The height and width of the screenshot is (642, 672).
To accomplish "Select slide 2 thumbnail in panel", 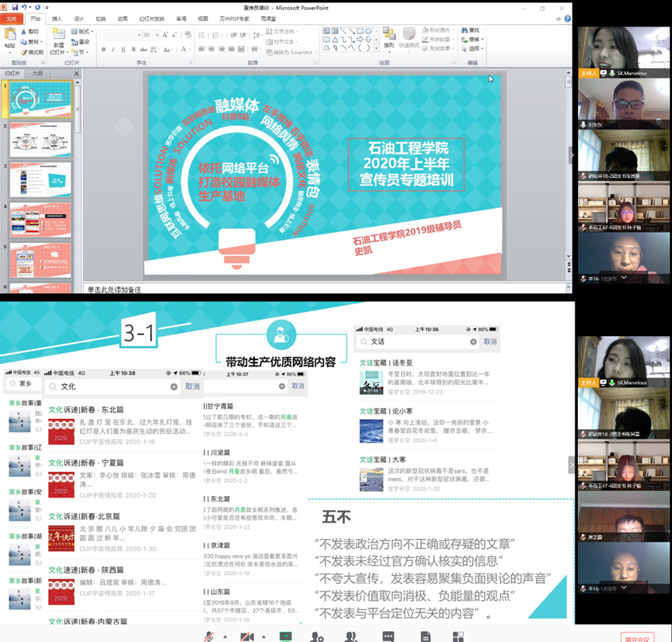I will pos(40,140).
